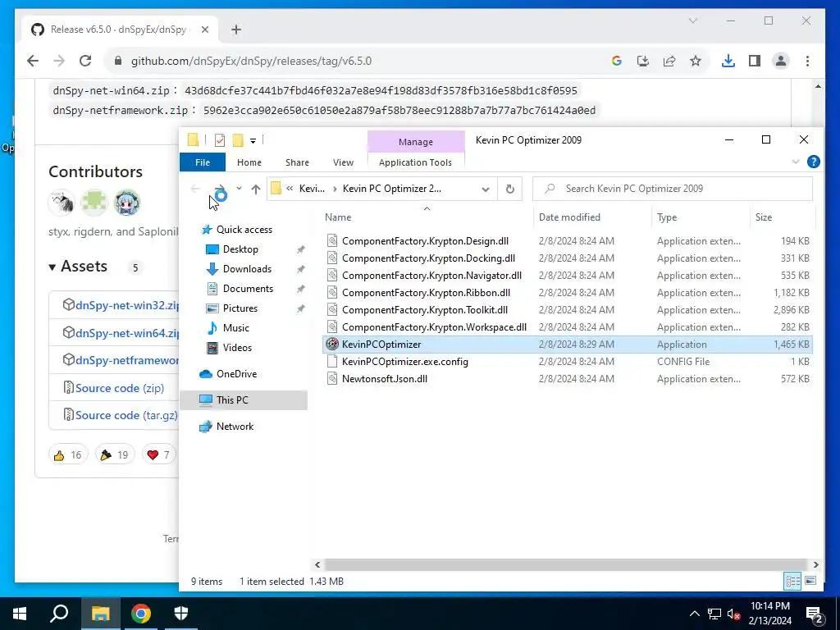Click the Properties quick access toolbar icon
The image size is (840, 630).
coord(220,140)
